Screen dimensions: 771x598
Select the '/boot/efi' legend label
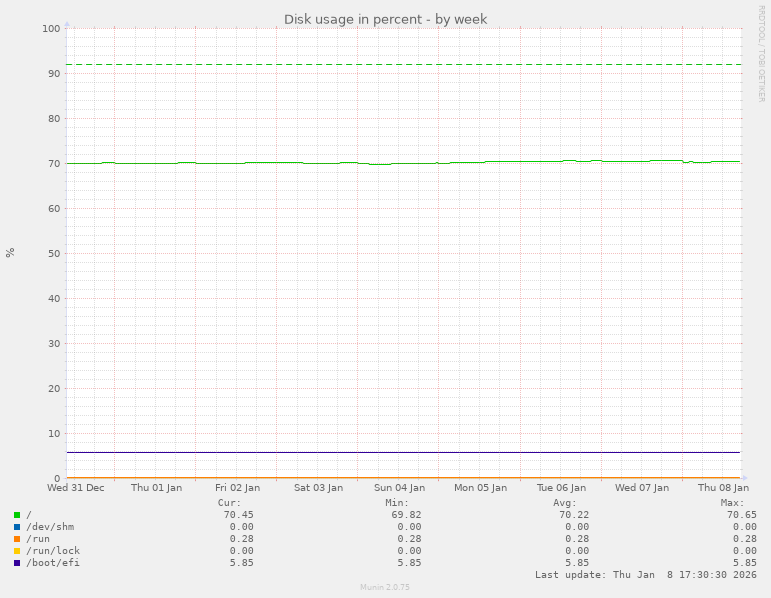click(x=53, y=563)
